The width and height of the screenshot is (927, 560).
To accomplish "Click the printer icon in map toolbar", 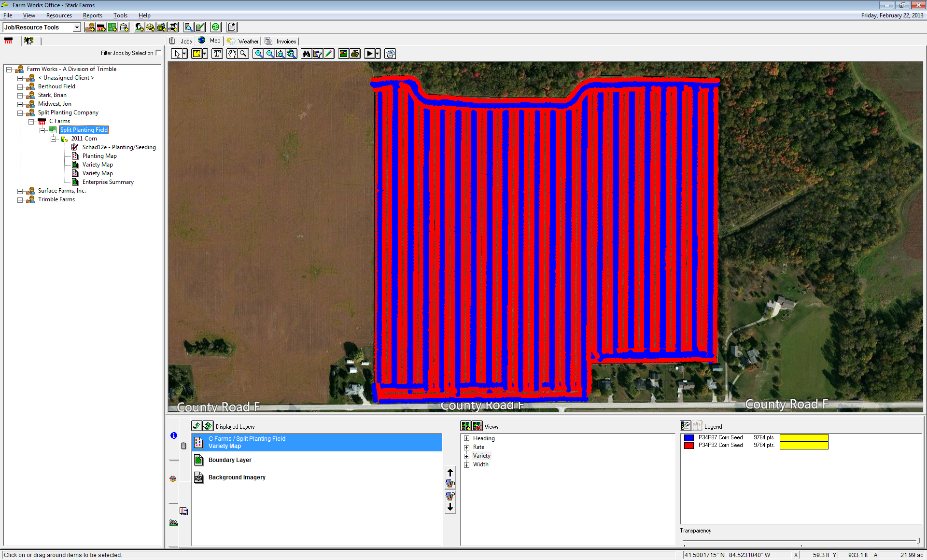I will 355,54.
